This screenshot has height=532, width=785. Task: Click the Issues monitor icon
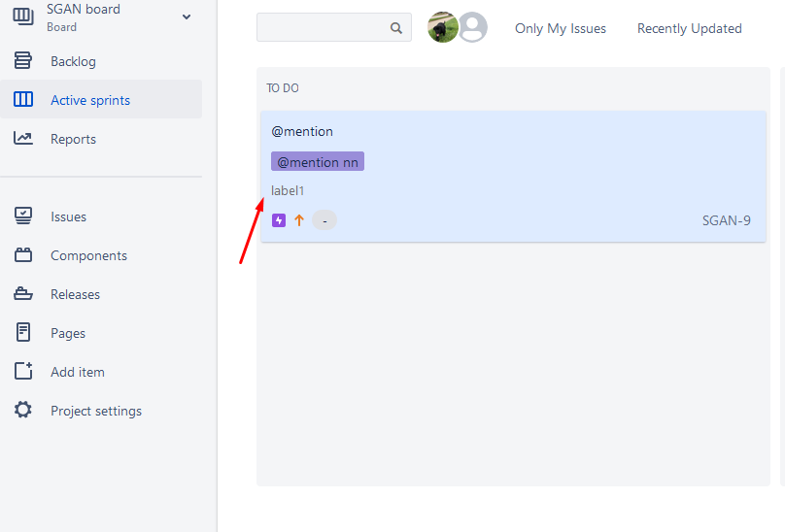pyautogui.click(x=23, y=216)
